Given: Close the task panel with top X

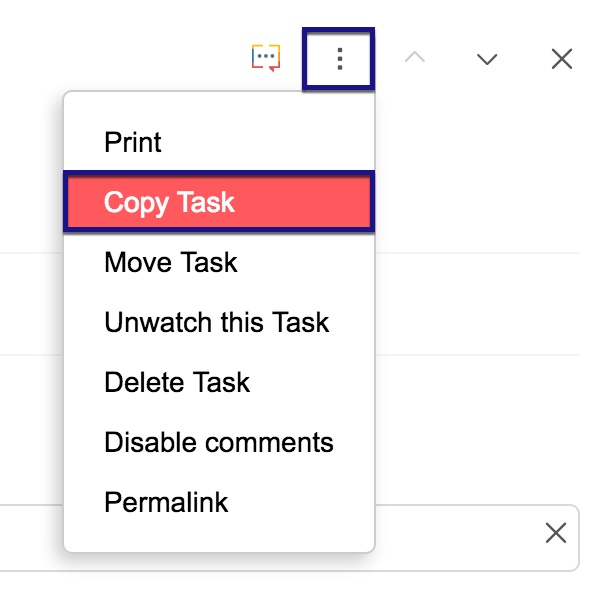Looking at the screenshot, I should click(x=562, y=59).
